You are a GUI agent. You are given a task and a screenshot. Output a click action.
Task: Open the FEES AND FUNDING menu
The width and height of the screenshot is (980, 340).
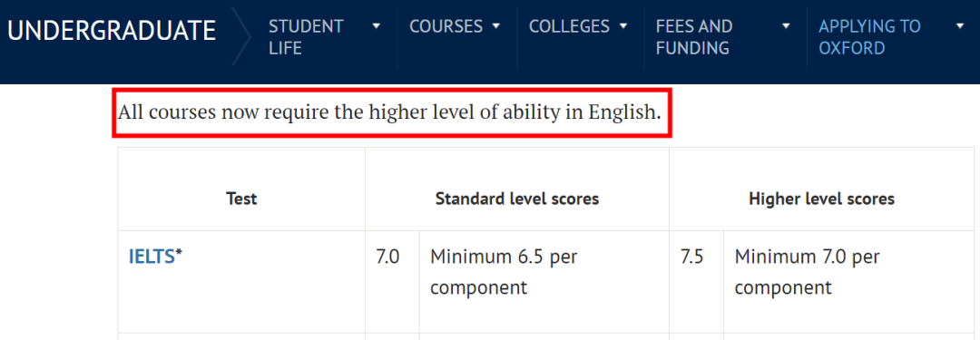(694, 37)
